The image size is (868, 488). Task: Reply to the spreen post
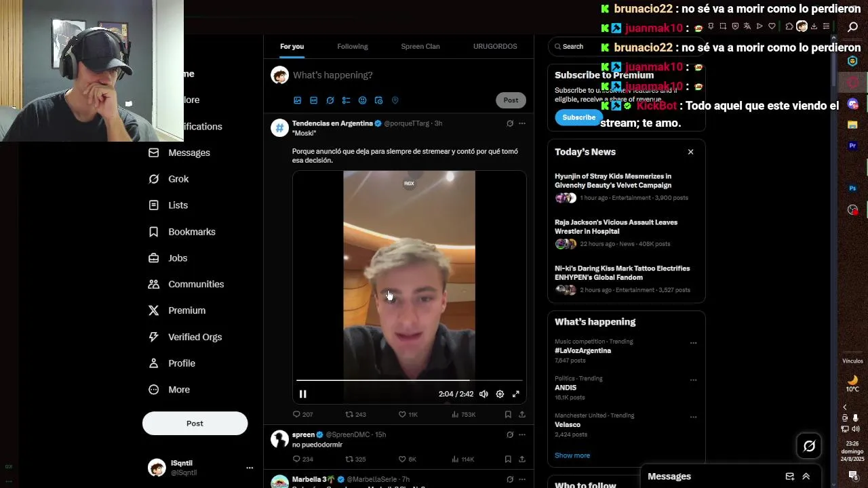pos(302,459)
